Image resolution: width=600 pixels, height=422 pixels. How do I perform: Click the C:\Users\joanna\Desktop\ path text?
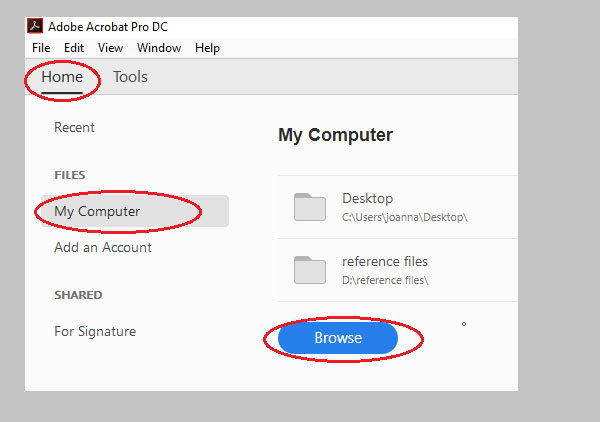click(404, 217)
